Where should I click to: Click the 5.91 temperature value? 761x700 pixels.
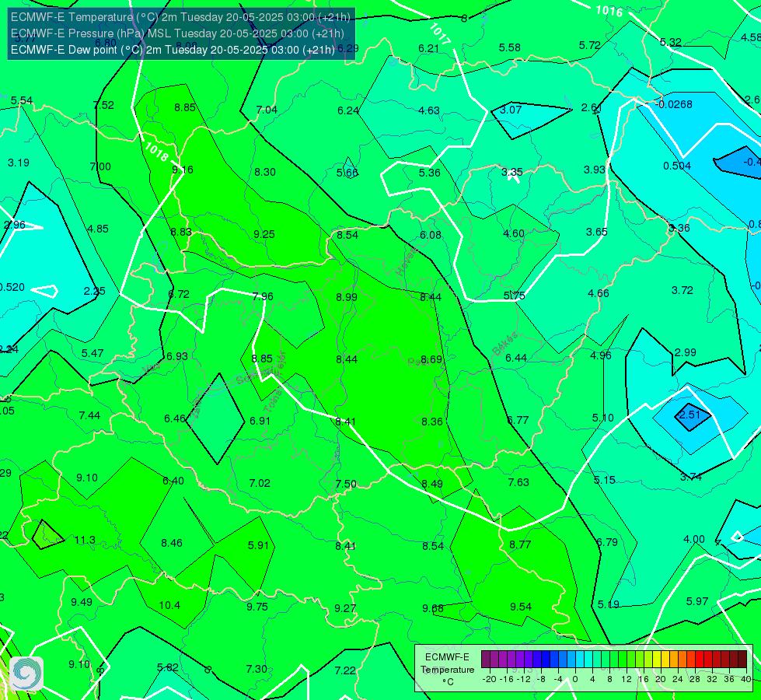click(258, 545)
